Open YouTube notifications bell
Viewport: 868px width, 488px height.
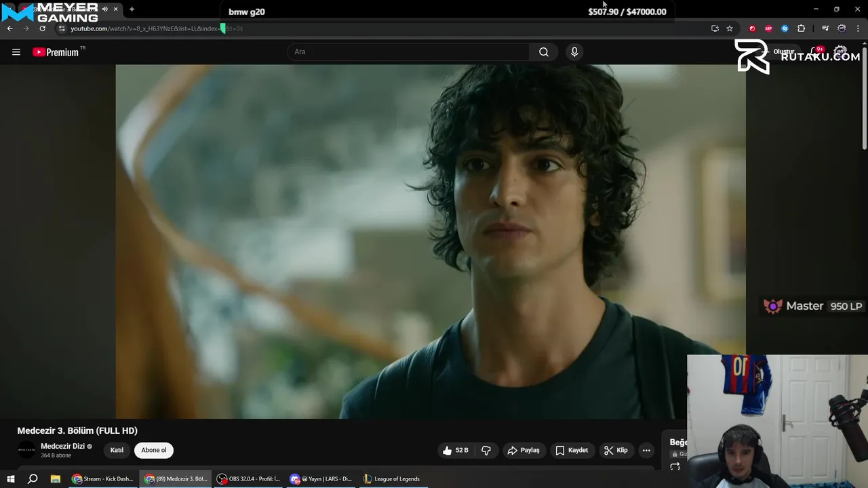pos(817,52)
